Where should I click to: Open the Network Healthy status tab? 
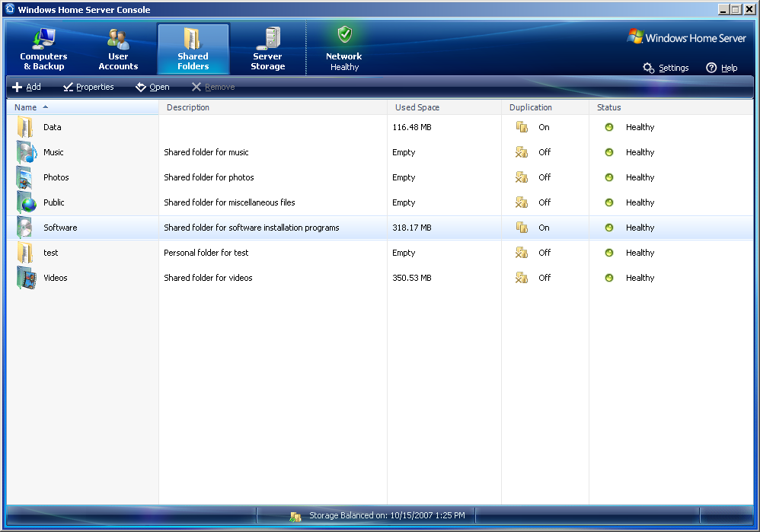pyautogui.click(x=344, y=49)
